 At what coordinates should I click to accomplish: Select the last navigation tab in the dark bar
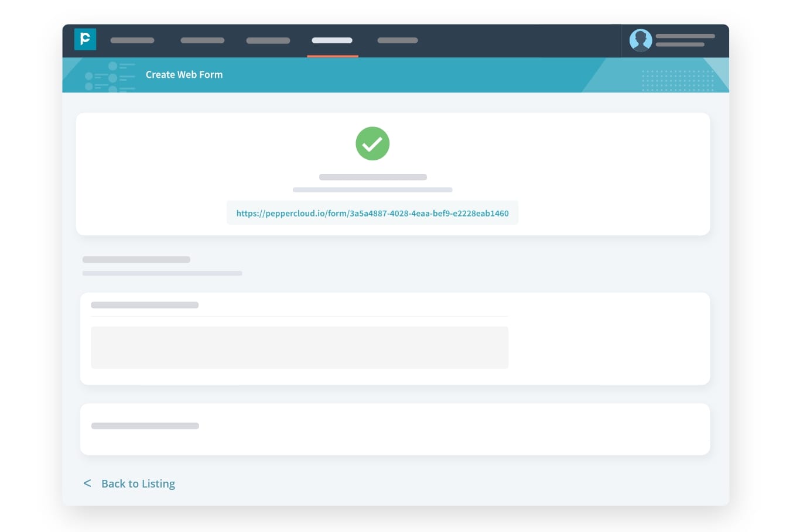pyautogui.click(x=398, y=40)
